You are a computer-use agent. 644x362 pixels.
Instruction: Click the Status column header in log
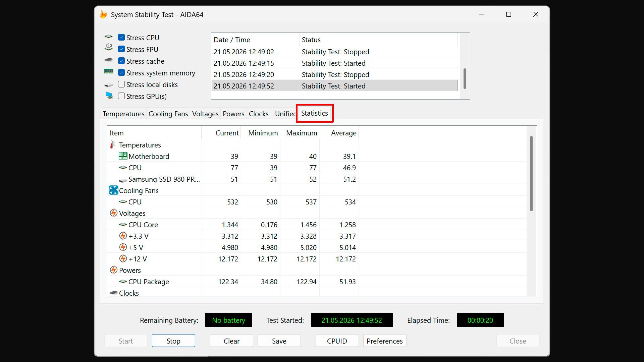pyautogui.click(x=378, y=40)
